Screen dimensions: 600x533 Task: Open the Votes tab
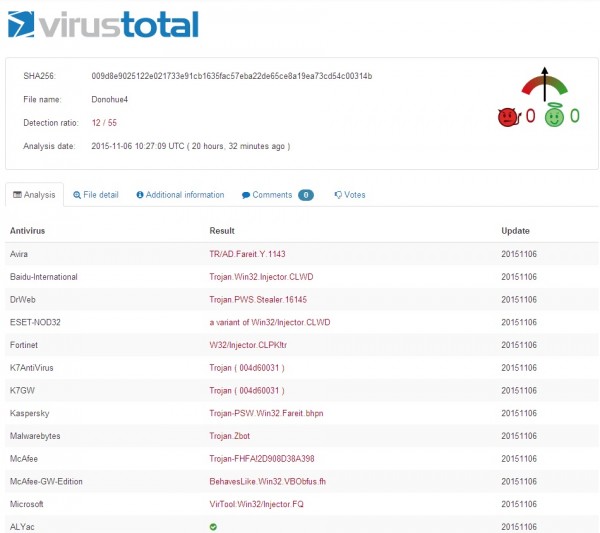pos(350,195)
